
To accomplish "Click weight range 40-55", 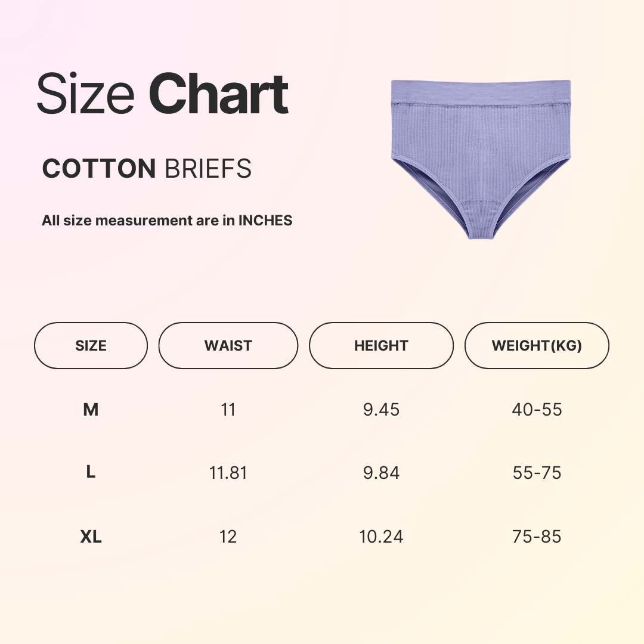I will [537, 410].
